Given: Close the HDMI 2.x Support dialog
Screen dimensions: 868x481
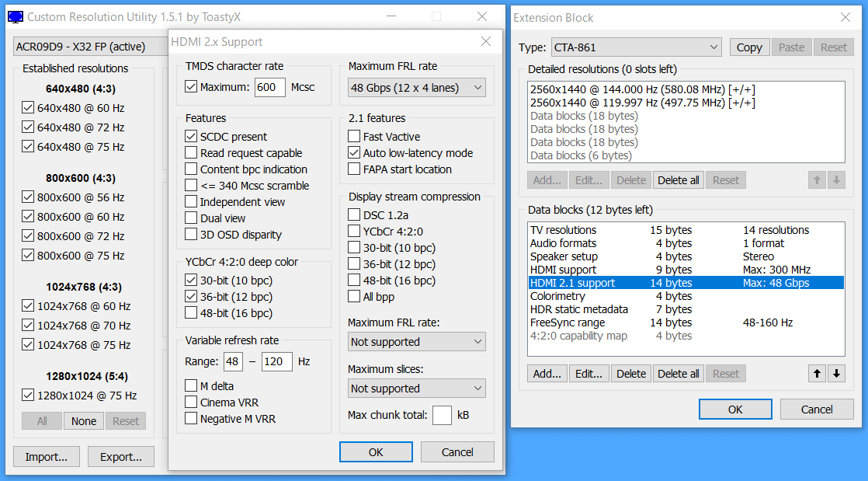Looking at the screenshot, I should (485, 41).
